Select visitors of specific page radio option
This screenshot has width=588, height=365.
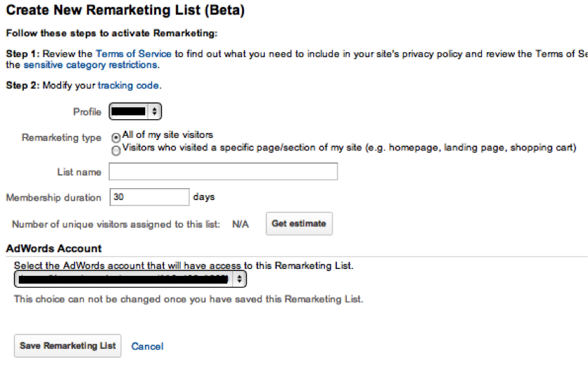pyautogui.click(x=116, y=150)
